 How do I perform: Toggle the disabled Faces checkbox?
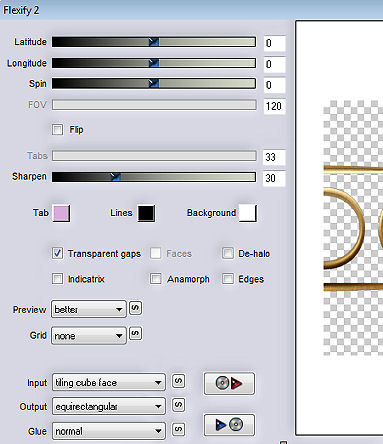(156, 253)
